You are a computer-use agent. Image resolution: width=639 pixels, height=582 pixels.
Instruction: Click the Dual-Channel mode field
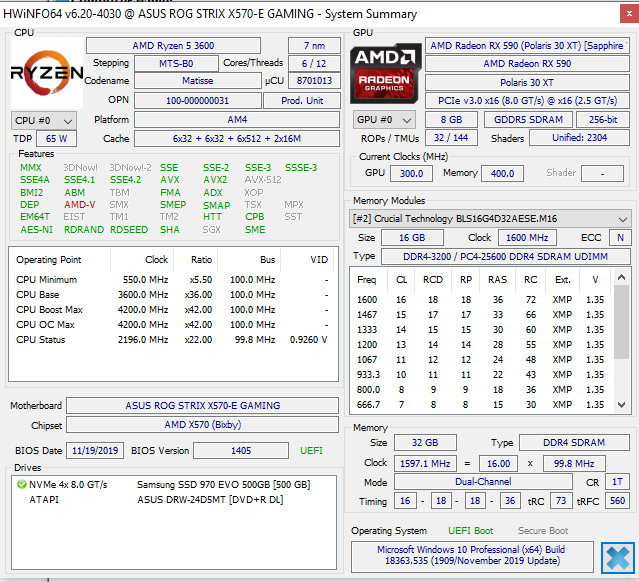point(483,482)
